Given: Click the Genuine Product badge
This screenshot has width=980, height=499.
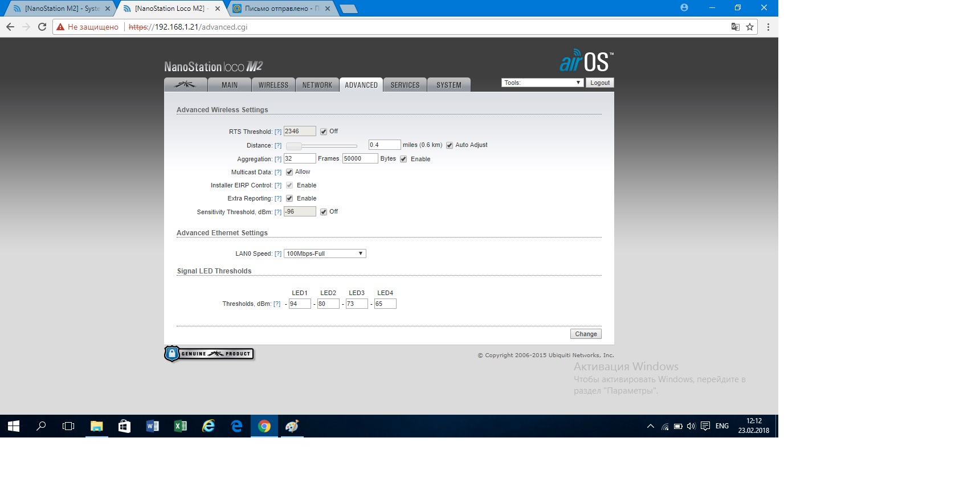Looking at the screenshot, I should pos(209,354).
